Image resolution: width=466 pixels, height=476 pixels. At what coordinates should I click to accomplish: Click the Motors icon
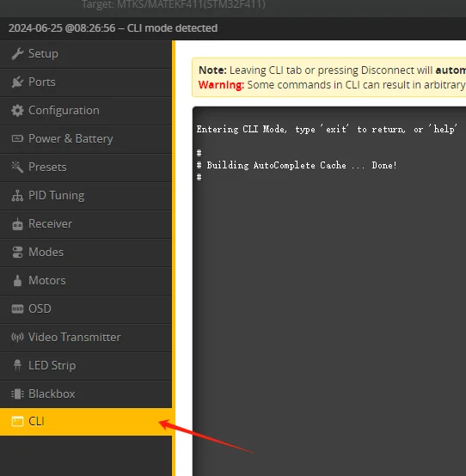click(17, 280)
